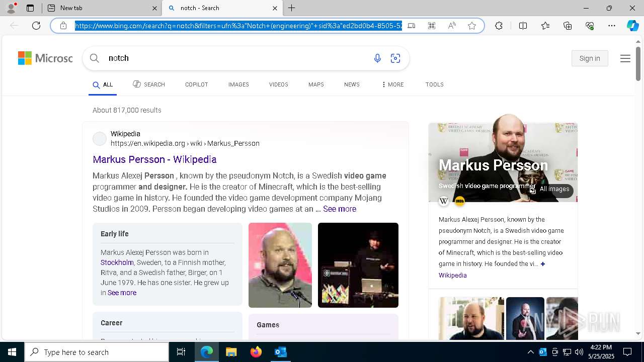This screenshot has width=644, height=362.
Task: Open Wikipedia source link under description
Action: (x=452, y=275)
